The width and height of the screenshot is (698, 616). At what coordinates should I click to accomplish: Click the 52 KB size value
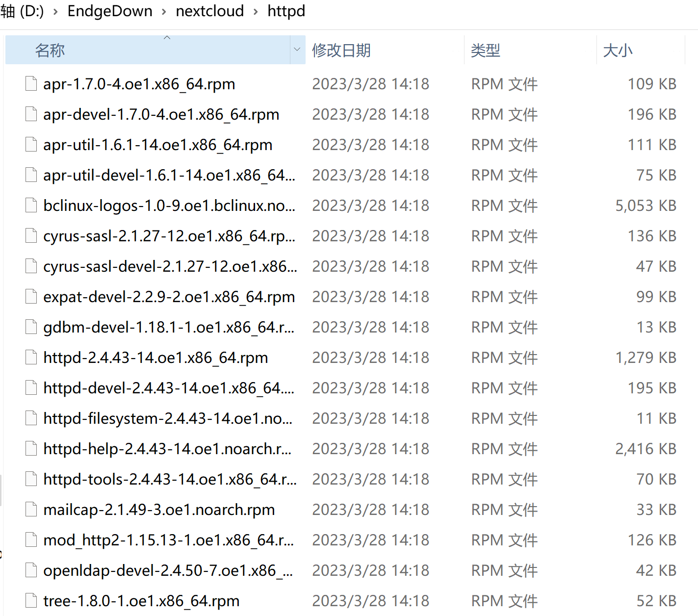656,601
